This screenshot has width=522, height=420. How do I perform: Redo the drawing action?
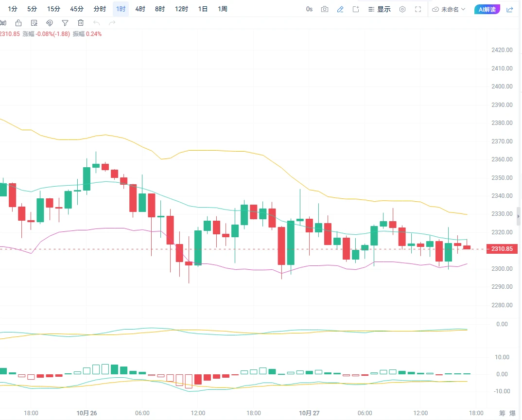point(112,23)
